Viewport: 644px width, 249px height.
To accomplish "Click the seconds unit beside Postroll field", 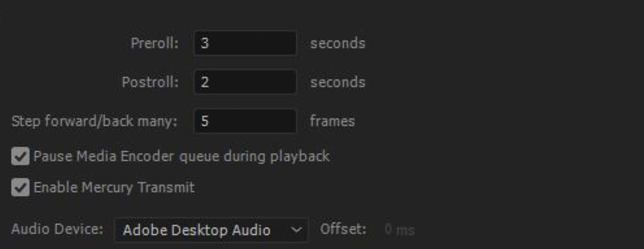I will pyautogui.click(x=338, y=82).
